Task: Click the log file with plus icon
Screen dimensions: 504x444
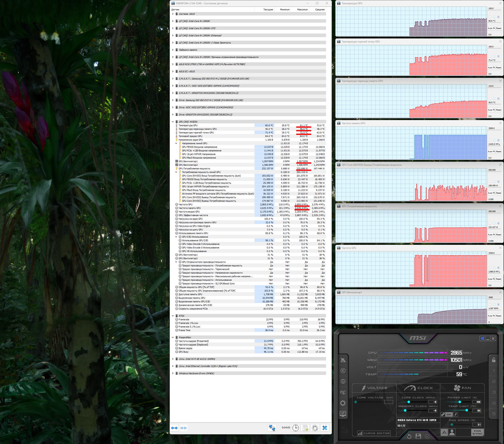Action: pyautogui.click(x=305, y=428)
